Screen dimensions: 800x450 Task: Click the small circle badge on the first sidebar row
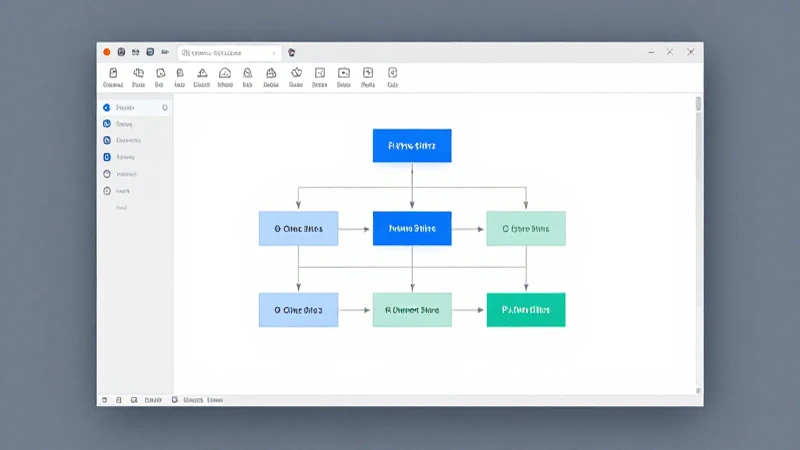pos(165,108)
